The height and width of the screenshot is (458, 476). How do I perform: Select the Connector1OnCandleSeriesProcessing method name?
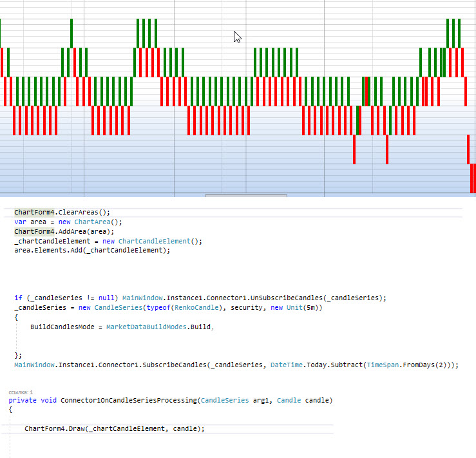[128, 401]
